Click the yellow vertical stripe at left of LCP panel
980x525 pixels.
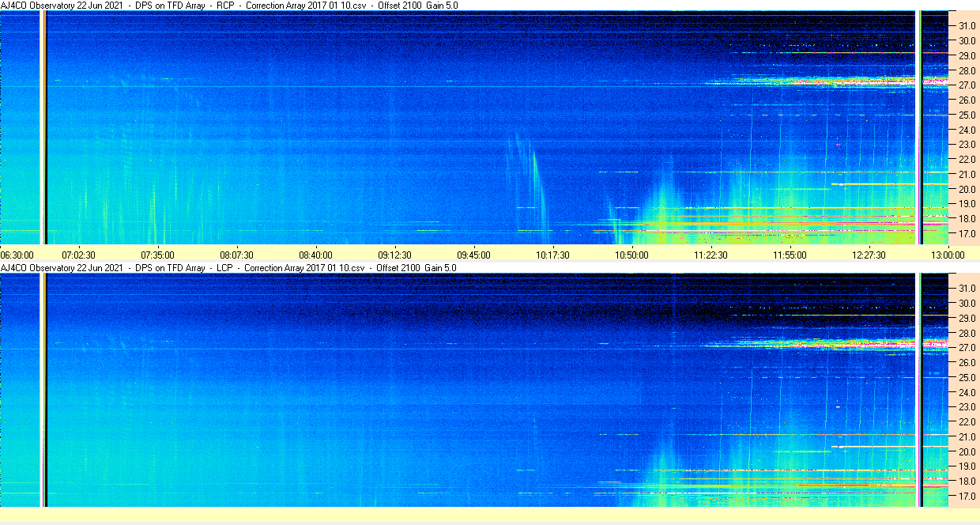point(43,391)
